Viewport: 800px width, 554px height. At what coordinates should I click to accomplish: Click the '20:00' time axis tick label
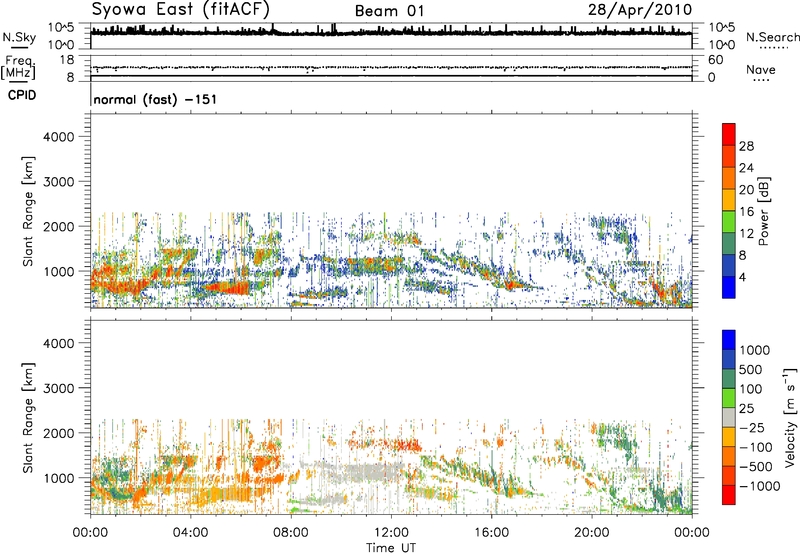[x=591, y=533]
